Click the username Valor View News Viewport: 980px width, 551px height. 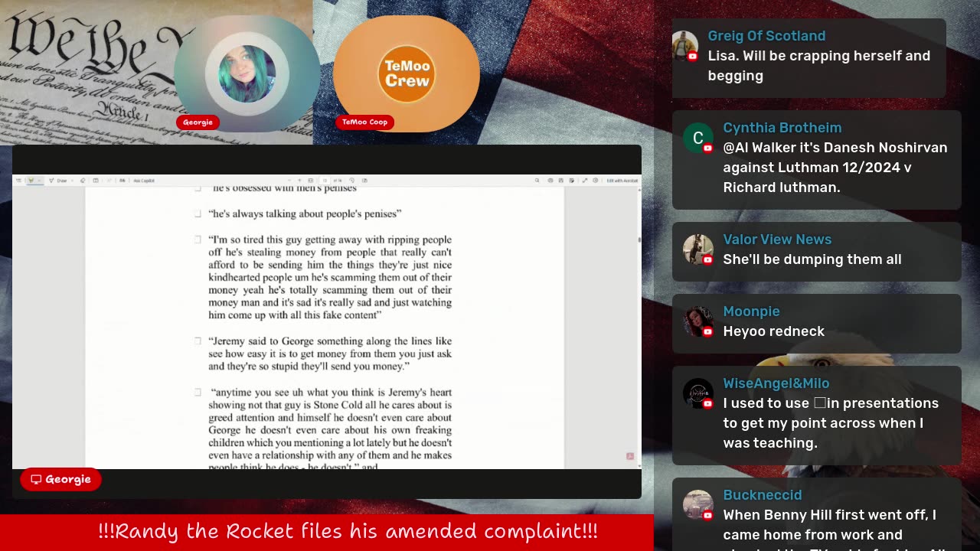tap(777, 240)
